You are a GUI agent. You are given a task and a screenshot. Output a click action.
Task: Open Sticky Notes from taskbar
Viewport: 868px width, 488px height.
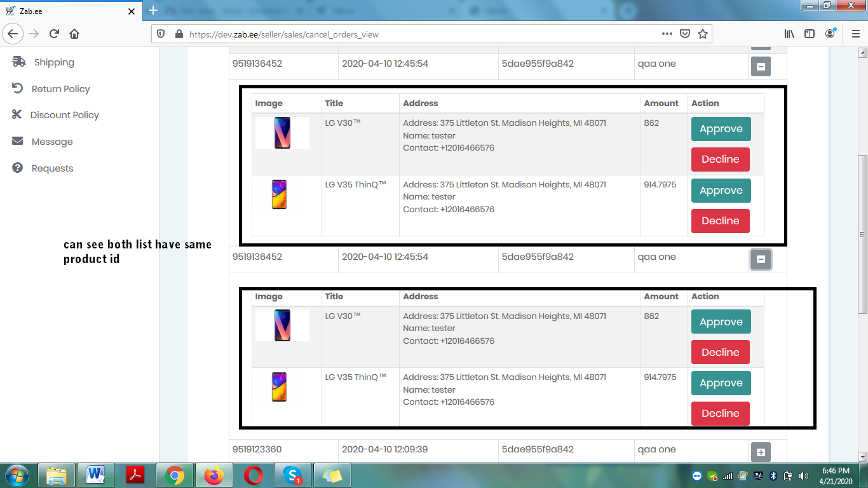pos(332,475)
